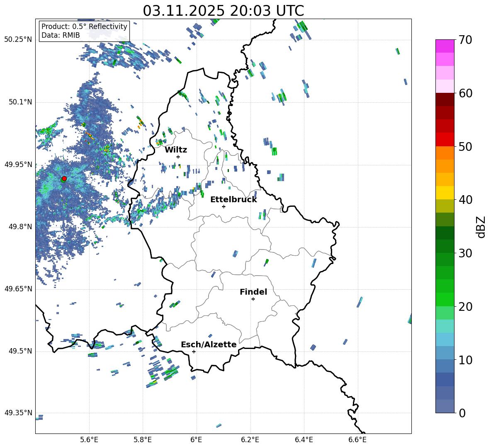Click the 49.8°N latitude label
Viewport: 491px width, 448px height.
pos(20,227)
